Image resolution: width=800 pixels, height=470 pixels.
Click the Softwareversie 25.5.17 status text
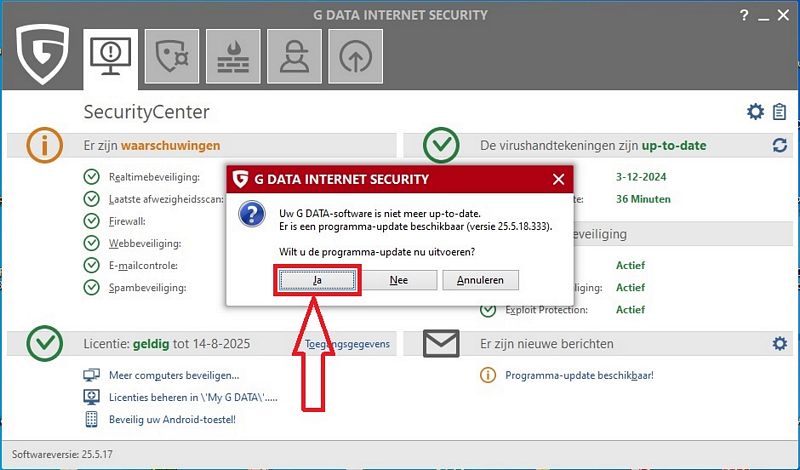[x=62, y=454]
